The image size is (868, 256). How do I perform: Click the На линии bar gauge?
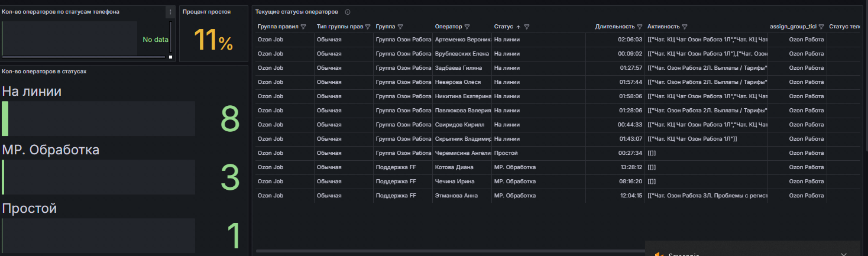tap(98, 119)
